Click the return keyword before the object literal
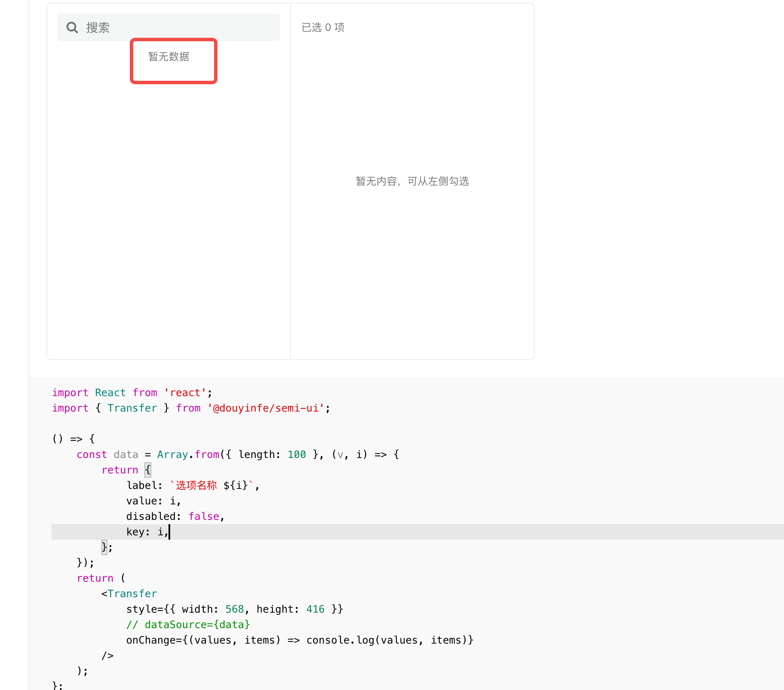This screenshot has height=690, width=784. click(x=120, y=470)
